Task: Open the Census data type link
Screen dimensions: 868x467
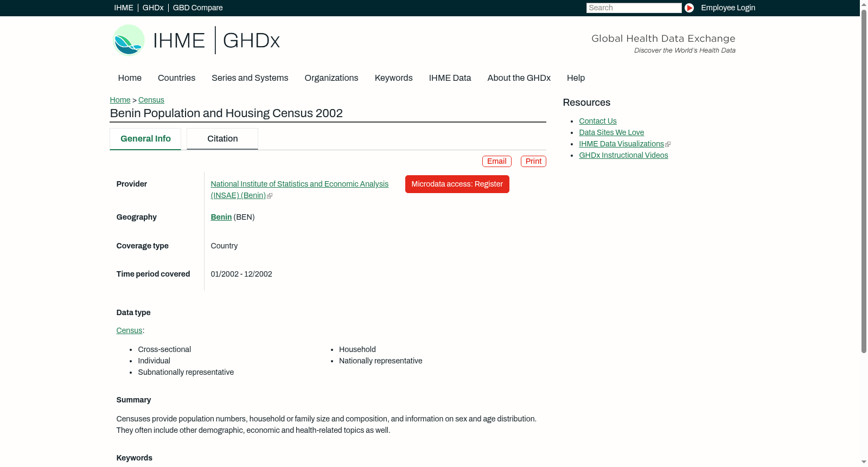Action: (129, 330)
